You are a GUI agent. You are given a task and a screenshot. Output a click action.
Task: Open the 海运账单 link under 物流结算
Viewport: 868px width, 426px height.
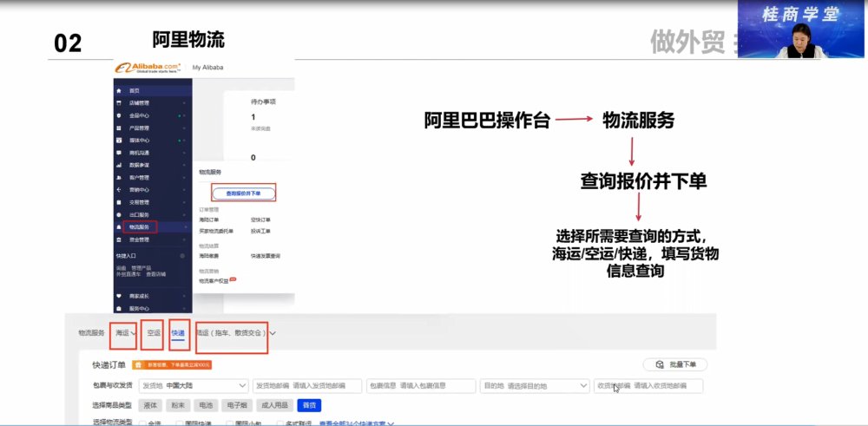click(208, 256)
